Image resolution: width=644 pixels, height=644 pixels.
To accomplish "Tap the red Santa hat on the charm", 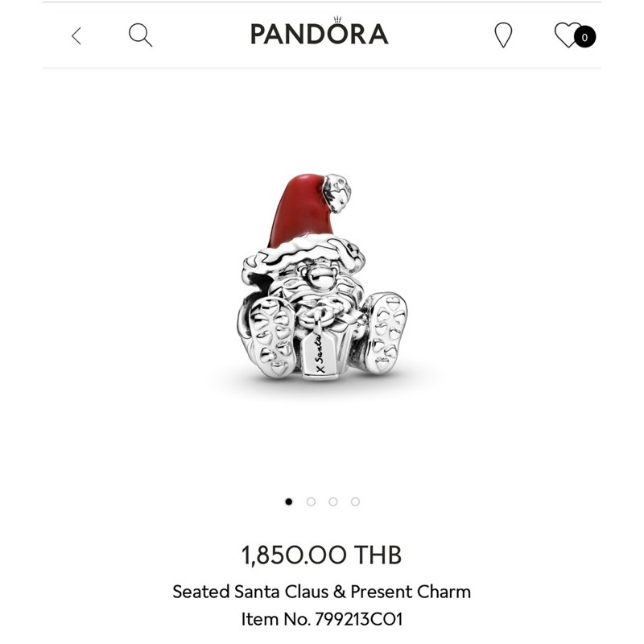I will click(298, 212).
